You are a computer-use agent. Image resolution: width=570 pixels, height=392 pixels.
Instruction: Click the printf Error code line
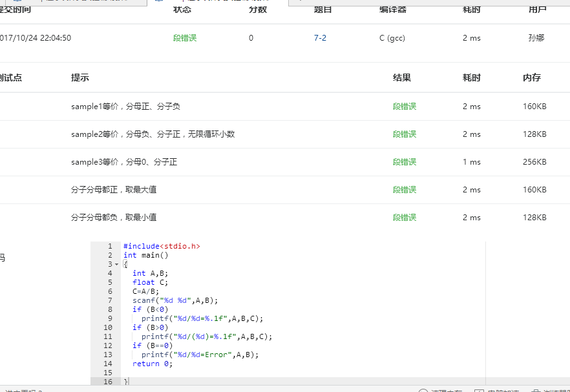tap(200, 355)
